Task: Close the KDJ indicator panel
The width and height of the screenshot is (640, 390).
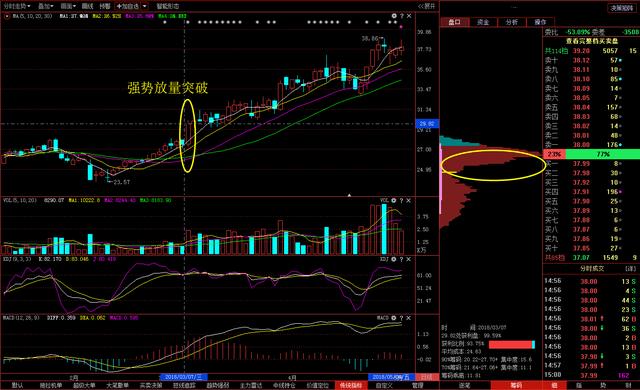Action: coord(409,259)
